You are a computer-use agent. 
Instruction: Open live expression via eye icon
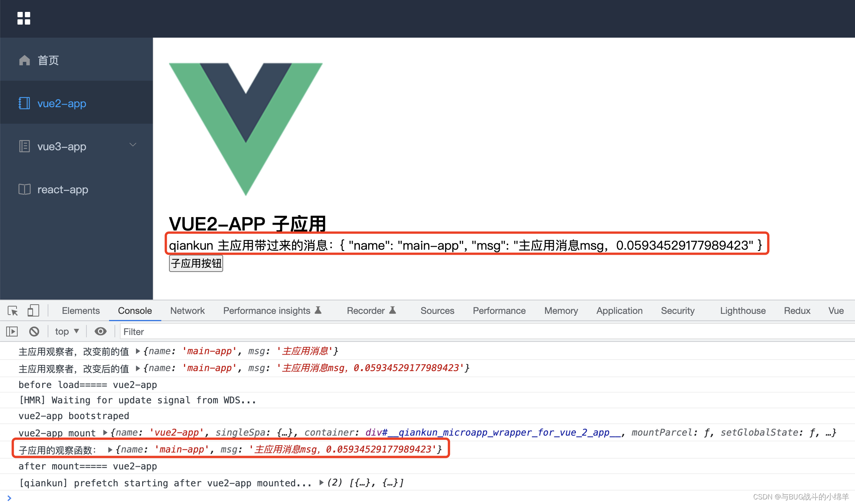point(101,331)
